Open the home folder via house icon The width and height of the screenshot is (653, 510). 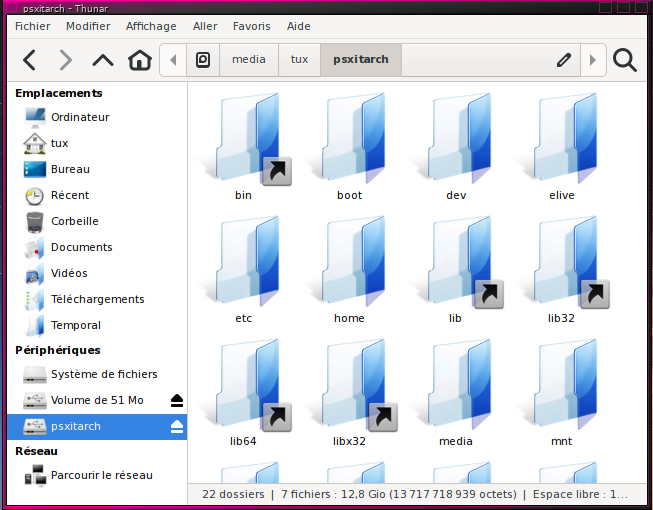pos(140,60)
